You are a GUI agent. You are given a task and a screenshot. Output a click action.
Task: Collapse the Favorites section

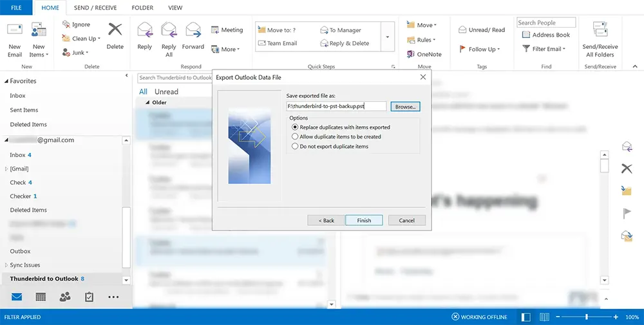6,81
